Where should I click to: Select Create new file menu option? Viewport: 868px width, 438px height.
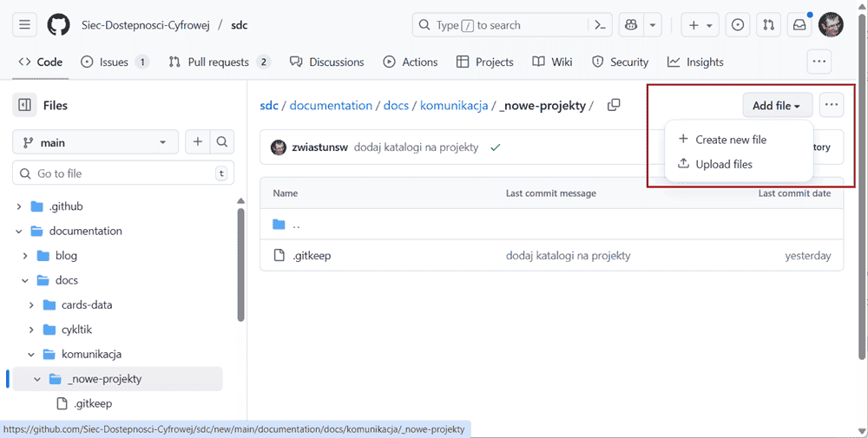tap(731, 140)
